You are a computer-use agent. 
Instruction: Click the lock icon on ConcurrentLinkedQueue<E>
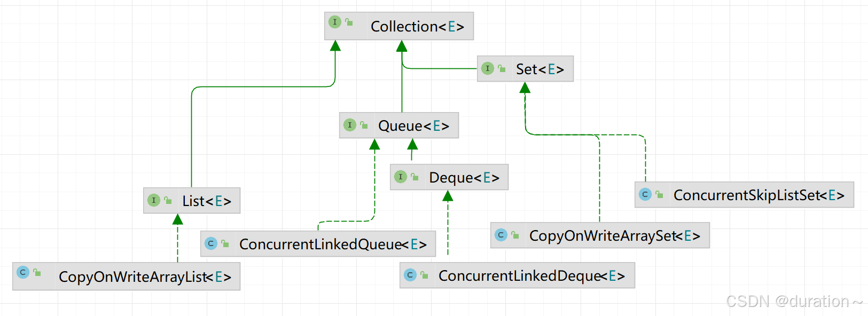[x=225, y=243]
